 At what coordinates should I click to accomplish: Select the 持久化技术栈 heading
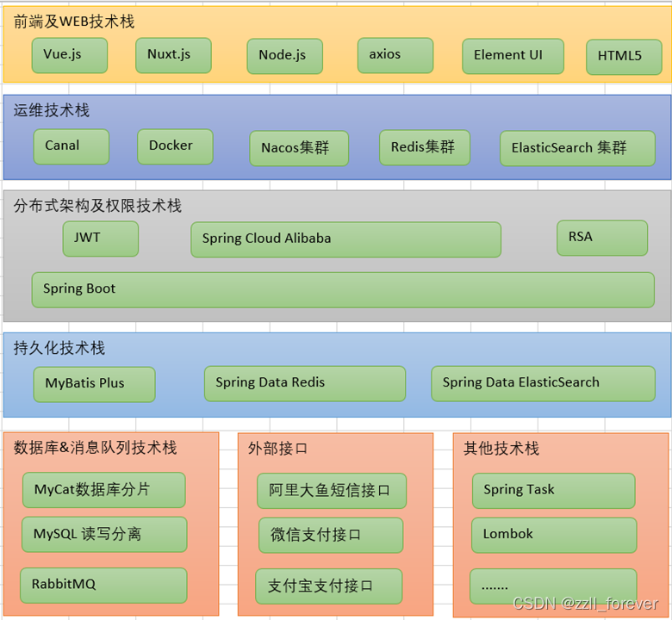tap(59, 348)
